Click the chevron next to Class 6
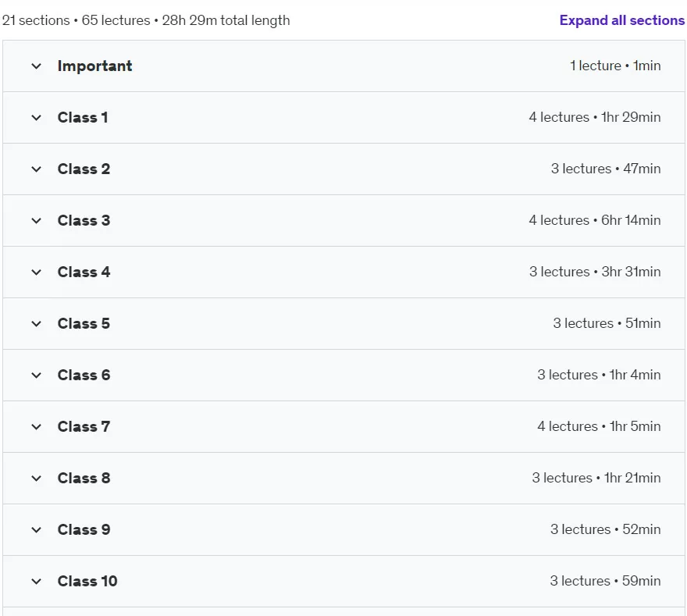The height and width of the screenshot is (616, 687). pyautogui.click(x=37, y=376)
